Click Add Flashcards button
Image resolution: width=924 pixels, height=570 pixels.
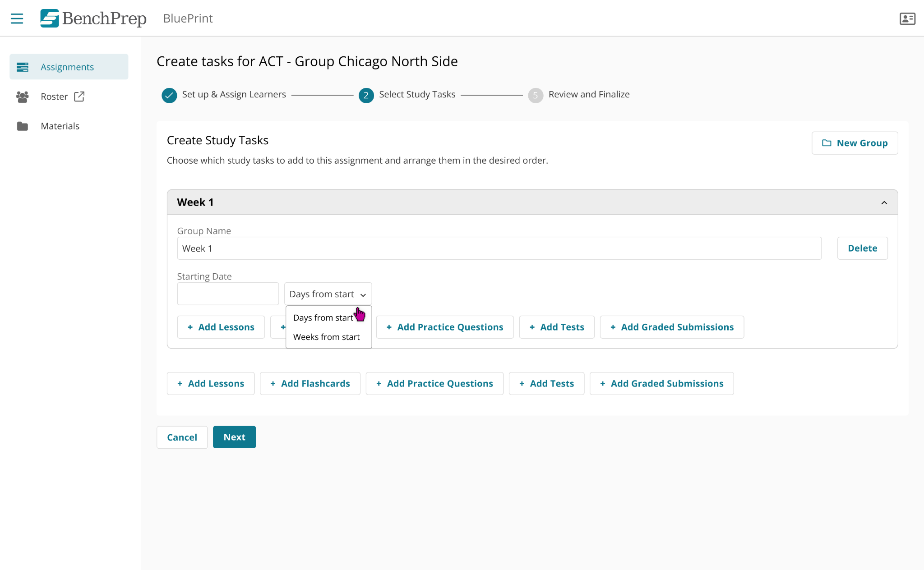(x=310, y=383)
